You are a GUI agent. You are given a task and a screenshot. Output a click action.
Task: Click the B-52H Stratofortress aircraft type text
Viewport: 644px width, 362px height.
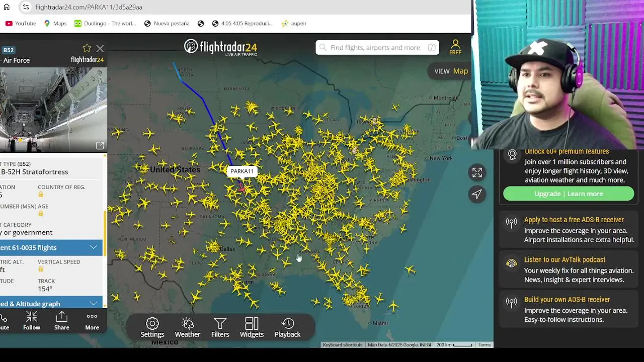coord(34,171)
